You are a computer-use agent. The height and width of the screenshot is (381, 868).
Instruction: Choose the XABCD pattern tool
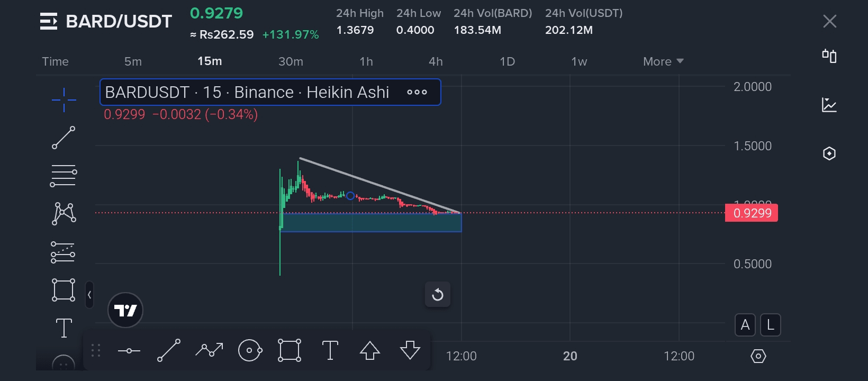pyautogui.click(x=64, y=214)
